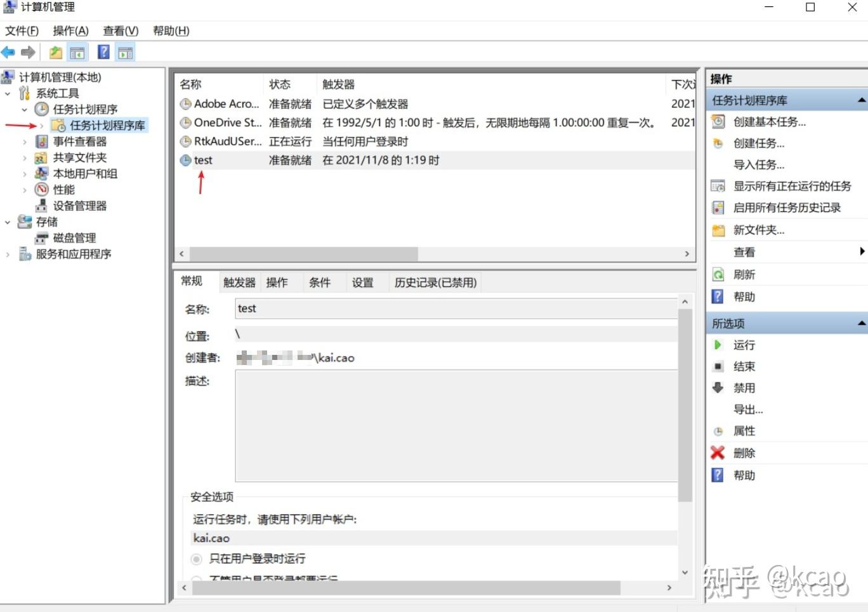Click the Create Basic Task (创建基本任务) icon
Image resolution: width=868 pixels, height=612 pixels.
point(718,121)
